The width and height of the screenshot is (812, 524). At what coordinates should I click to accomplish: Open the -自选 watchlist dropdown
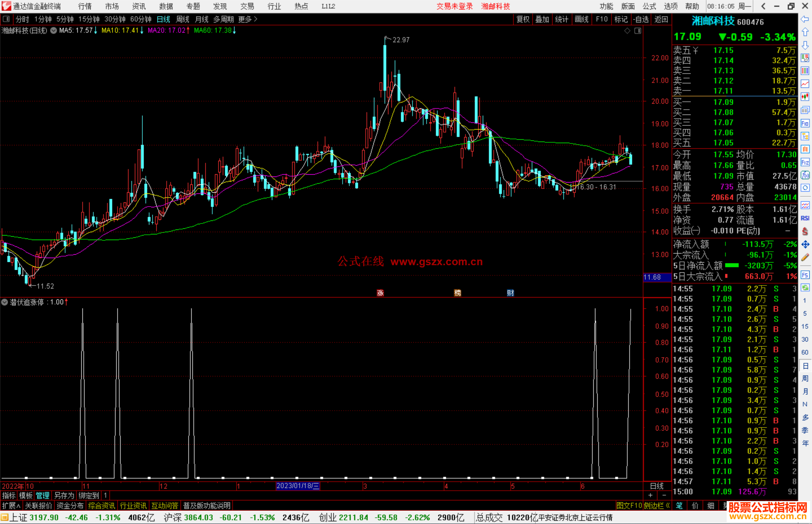click(x=641, y=19)
